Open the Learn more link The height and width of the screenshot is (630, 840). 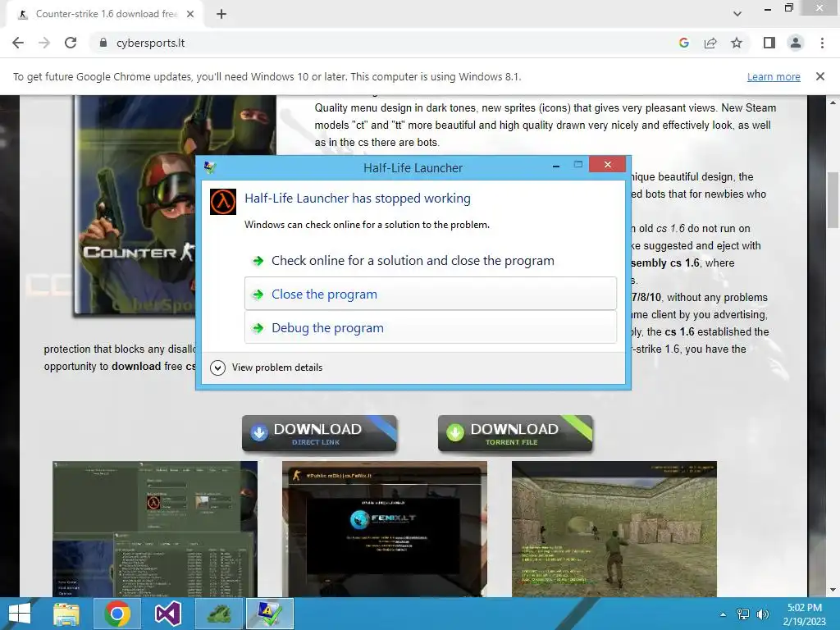pos(774,76)
